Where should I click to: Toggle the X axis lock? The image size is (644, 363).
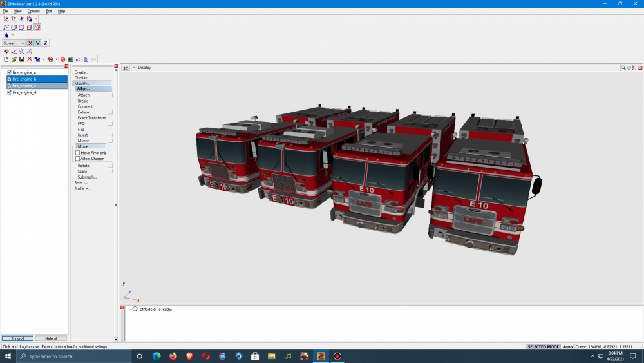[30, 43]
